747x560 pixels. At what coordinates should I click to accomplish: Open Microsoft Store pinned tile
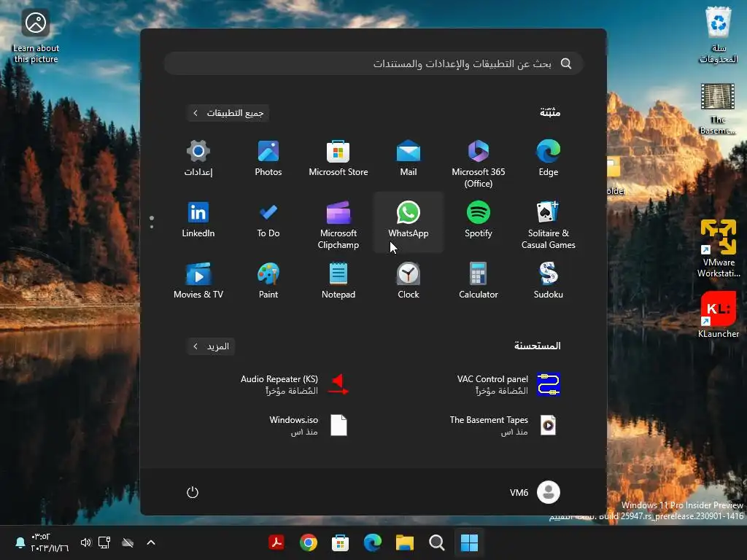[x=338, y=160]
